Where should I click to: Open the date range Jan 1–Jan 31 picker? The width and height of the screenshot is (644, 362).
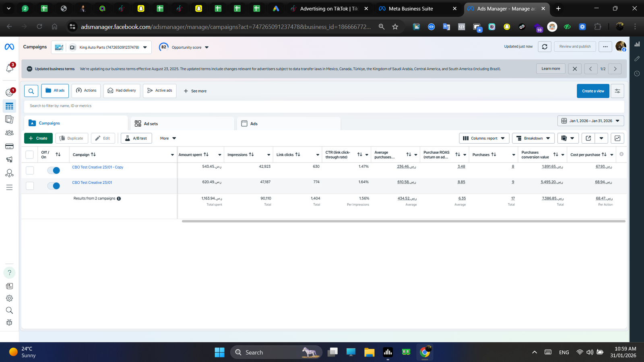[x=590, y=121]
